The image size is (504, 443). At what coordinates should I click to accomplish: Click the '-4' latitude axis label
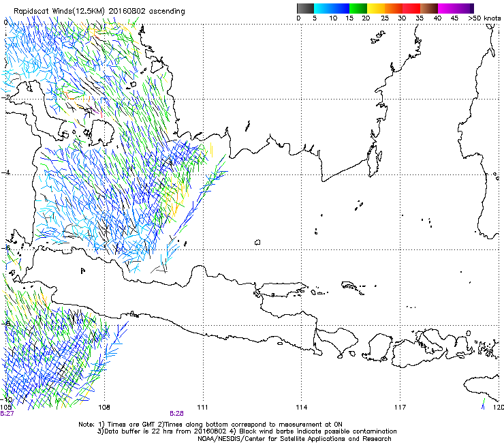5,172
